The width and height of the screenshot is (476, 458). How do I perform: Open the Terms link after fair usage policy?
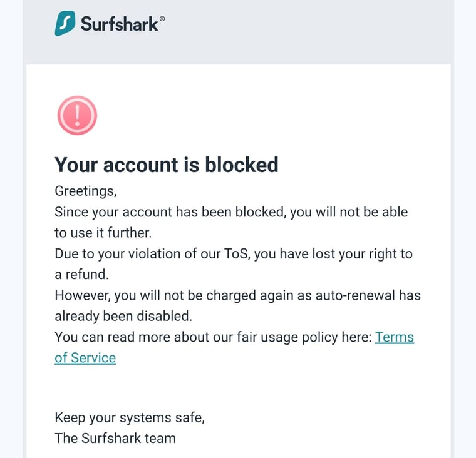(x=395, y=337)
